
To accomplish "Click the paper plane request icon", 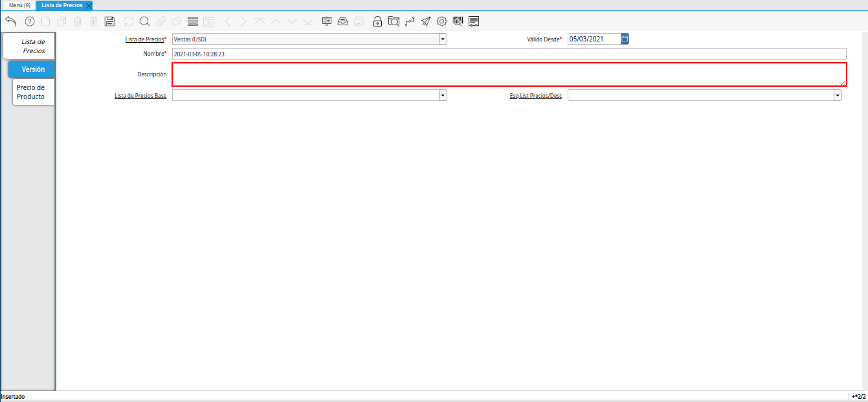I will click(426, 21).
